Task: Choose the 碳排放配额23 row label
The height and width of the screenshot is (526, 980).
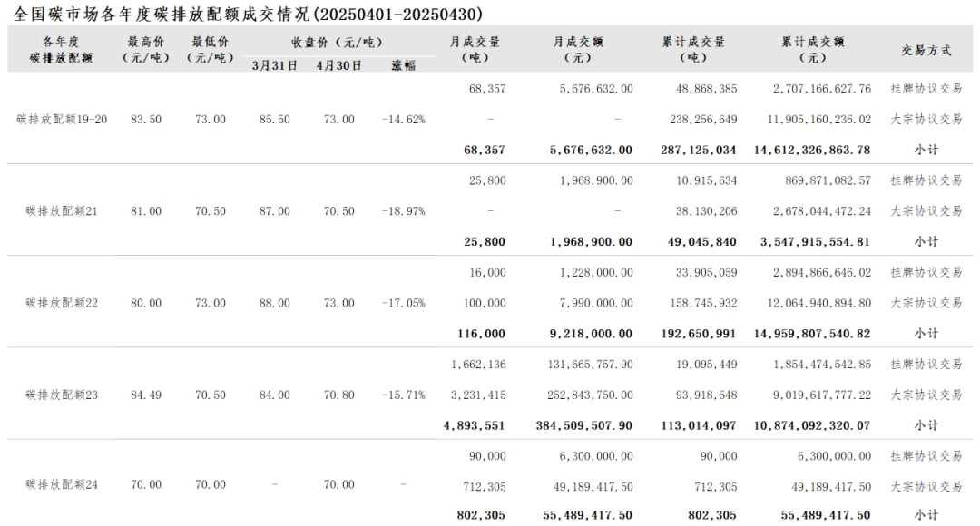Action: pyautogui.click(x=62, y=394)
